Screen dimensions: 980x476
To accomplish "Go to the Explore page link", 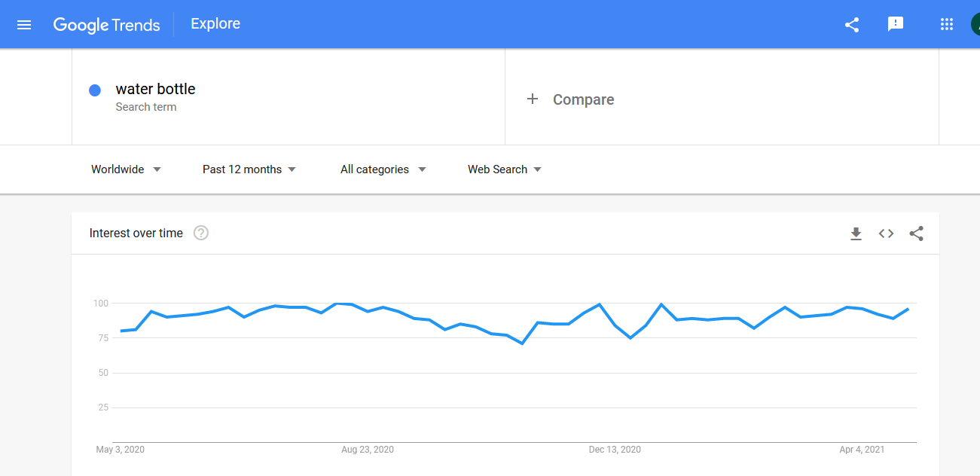I will pyautogui.click(x=215, y=24).
